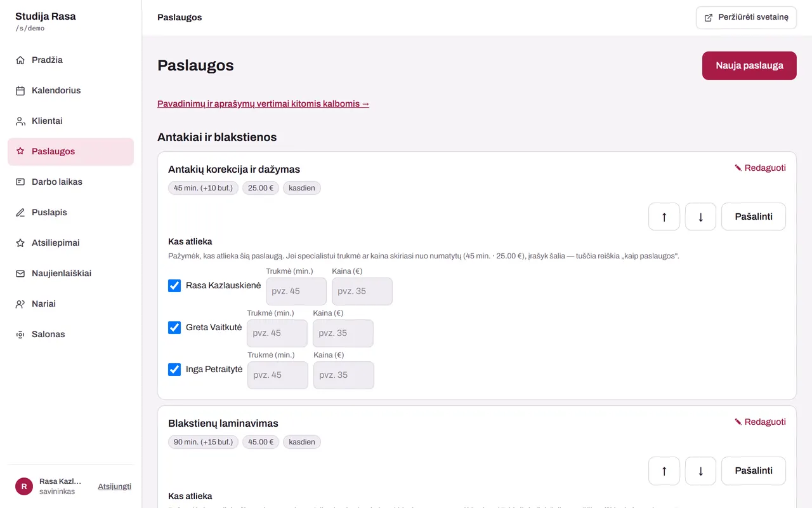Remove Antakių korekcija ir dažymas with Pašalinti
This screenshot has height=508, width=812.
coord(754,217)
